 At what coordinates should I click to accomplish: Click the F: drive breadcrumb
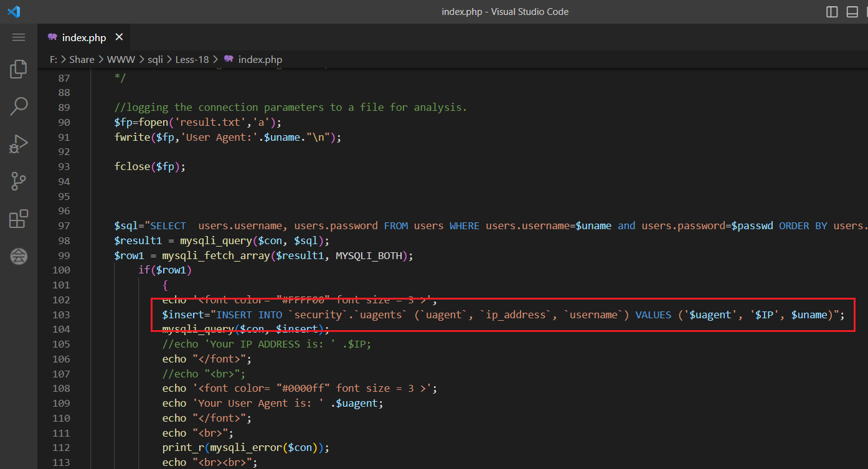coord(54,60)
